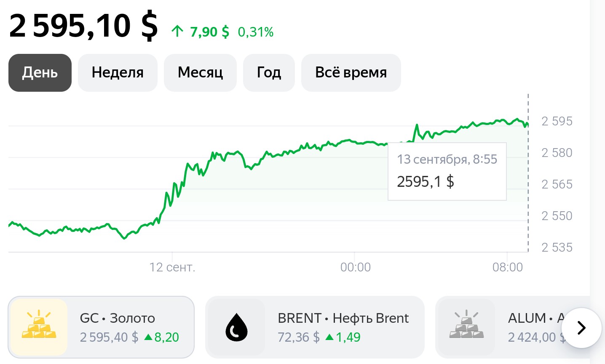Click the gray aluminum bars icon
This screenshot has width=605, height=364.
[x=466, y=327]
